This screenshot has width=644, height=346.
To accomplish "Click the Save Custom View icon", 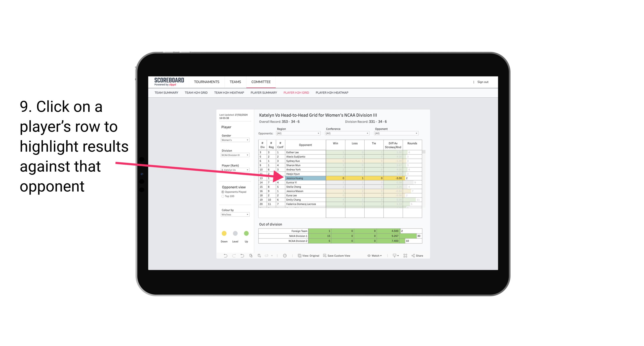I will [x=325, y=256].
